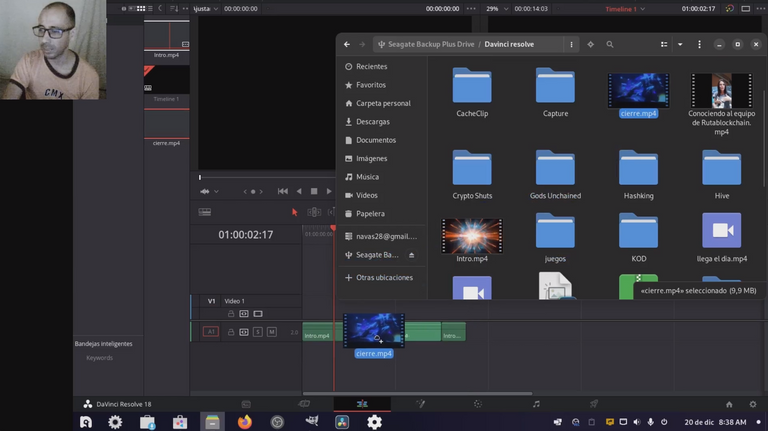Image resolution: width=768 pixels, height=431 pixels.
Task: Switch media pool to list view
Action: point(150,8)
